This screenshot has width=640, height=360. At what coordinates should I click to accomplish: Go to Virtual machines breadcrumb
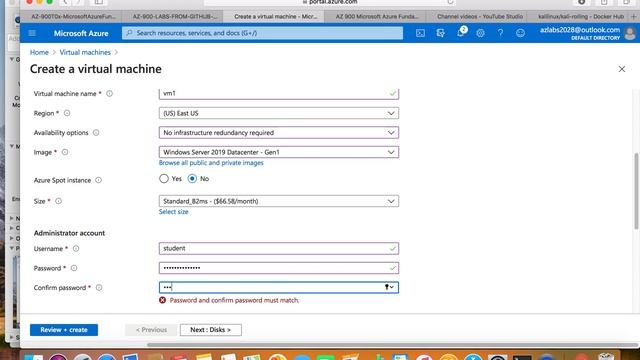coord(85,52)
